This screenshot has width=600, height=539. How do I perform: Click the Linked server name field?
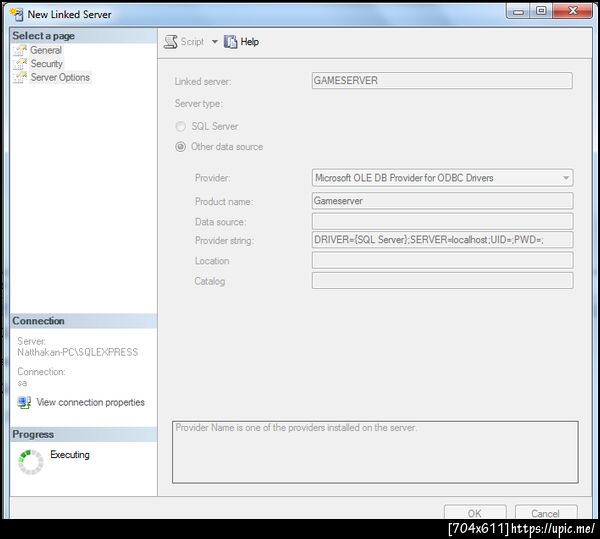(x=442, y=81)
